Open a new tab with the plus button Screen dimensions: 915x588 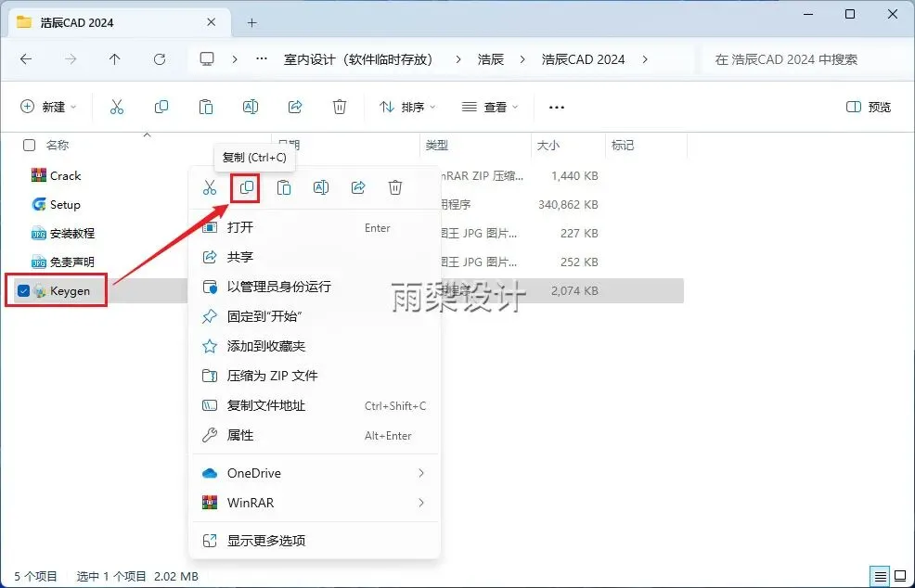[x=252, y=23]
